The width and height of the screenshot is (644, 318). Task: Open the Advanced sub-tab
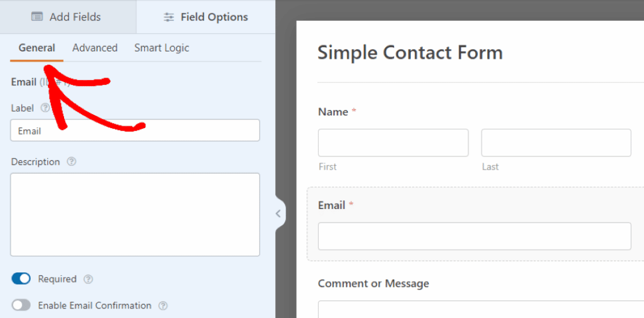(x=95, y=48)
